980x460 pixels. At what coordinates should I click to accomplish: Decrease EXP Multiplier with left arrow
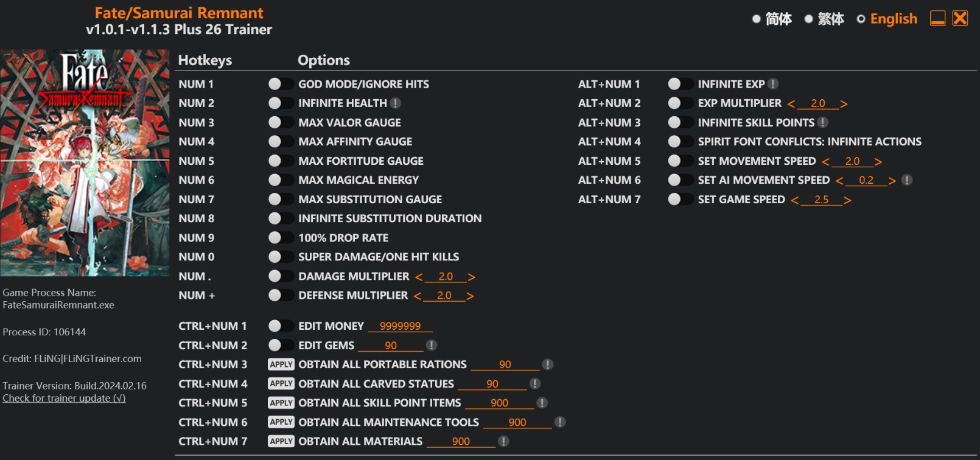click(x=791, y=105)
